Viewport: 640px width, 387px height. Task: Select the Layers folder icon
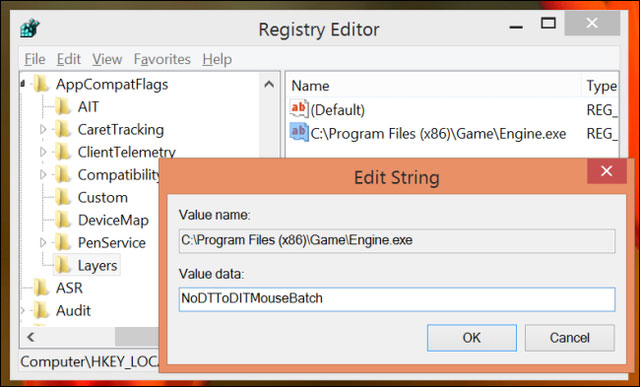pyautogui.click(x=63, y=266)
